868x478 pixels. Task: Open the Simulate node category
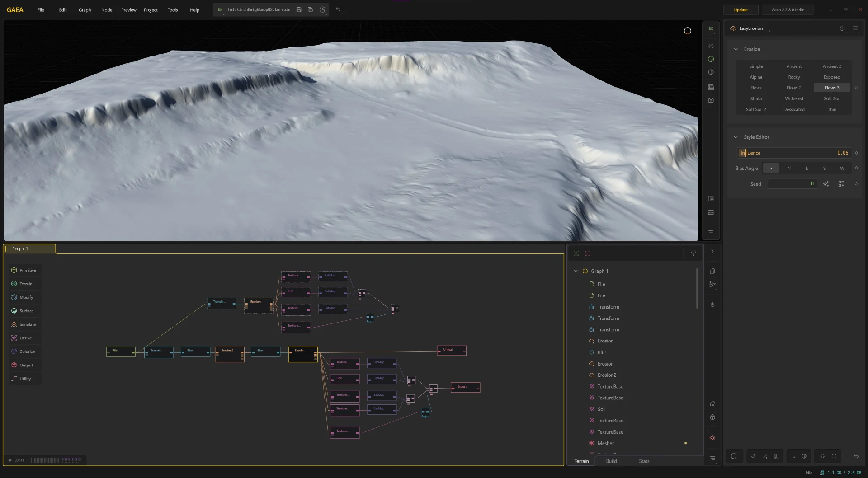[25, 324]
